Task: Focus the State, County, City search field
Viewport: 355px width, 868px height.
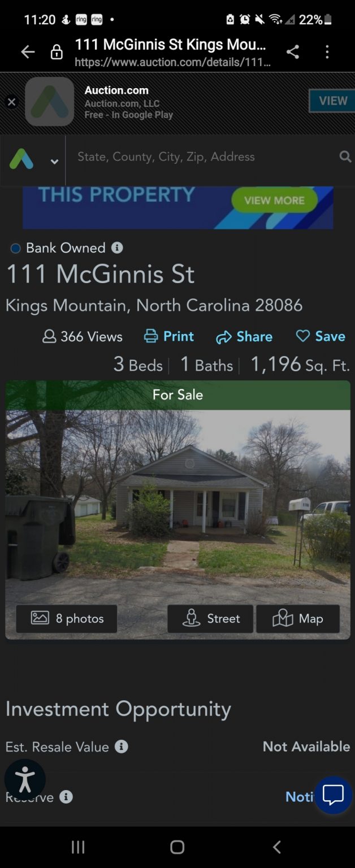Action: pyautogui.click(x=204, y=157)
